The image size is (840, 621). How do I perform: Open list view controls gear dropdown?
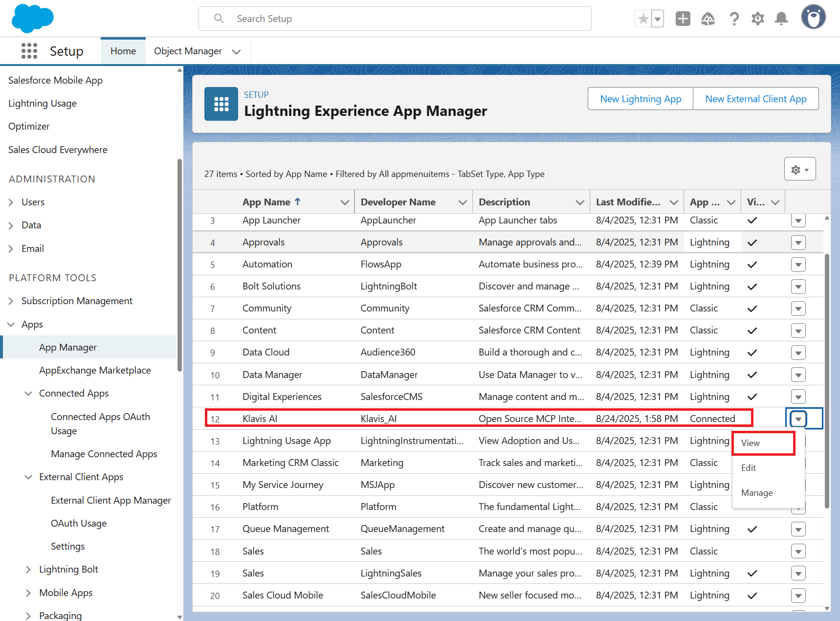tap(799, 169)
